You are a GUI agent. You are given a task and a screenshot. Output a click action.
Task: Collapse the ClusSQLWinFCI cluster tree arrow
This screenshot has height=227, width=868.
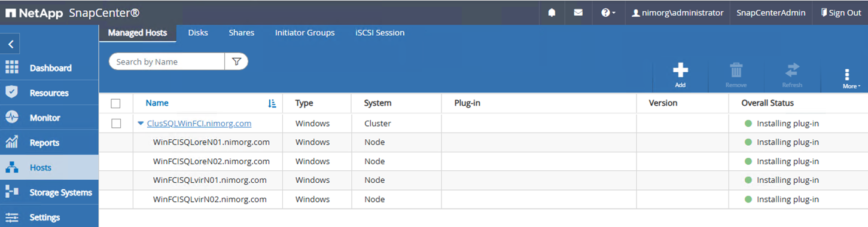pyautogui.click(x=141, y=124)
